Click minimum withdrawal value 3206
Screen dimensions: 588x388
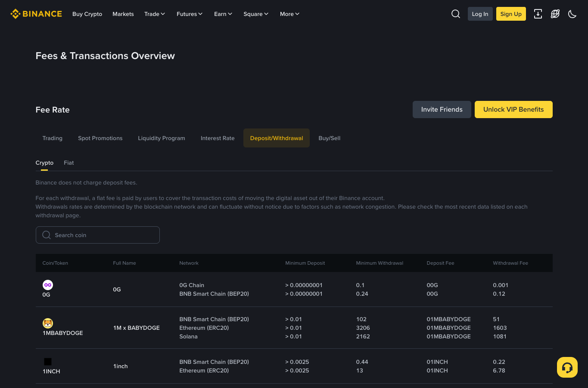(x=363, y=328)
